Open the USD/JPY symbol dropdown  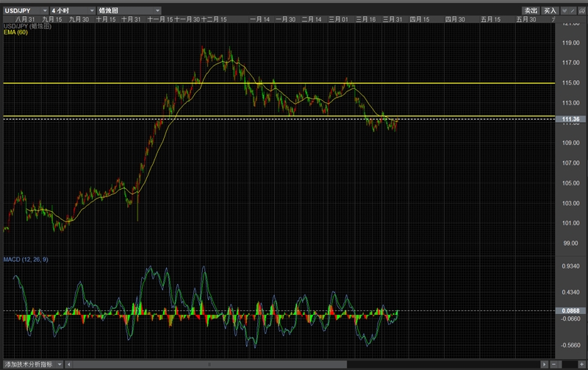(26, 10)
